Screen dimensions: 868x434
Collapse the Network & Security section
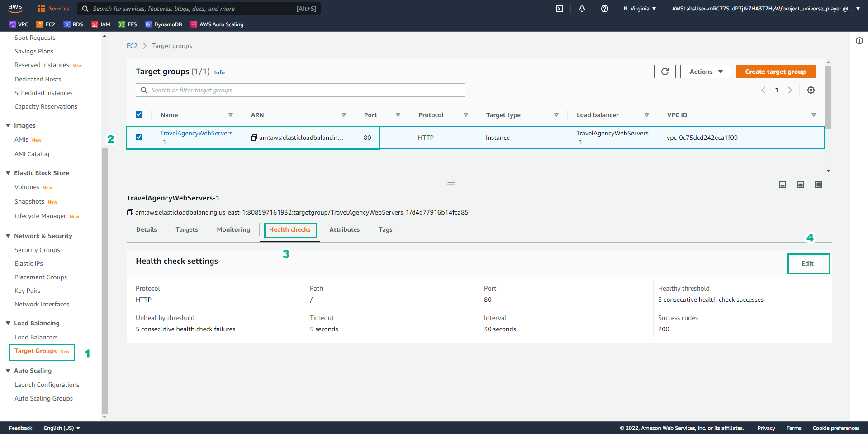(8, 236)
